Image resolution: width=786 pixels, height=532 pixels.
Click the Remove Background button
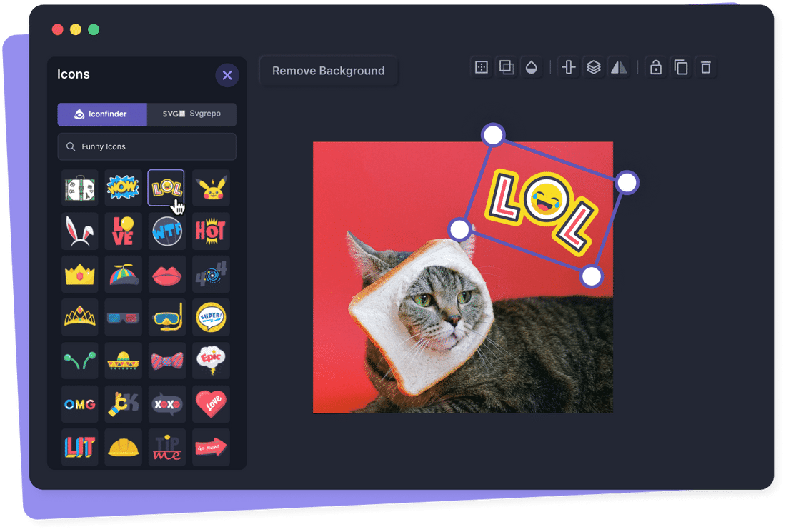[x=329, y=71]
